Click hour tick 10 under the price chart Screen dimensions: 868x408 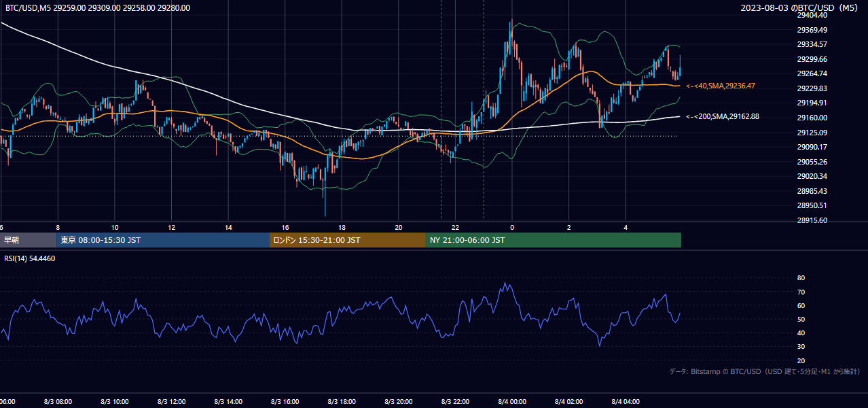(115, 227)
